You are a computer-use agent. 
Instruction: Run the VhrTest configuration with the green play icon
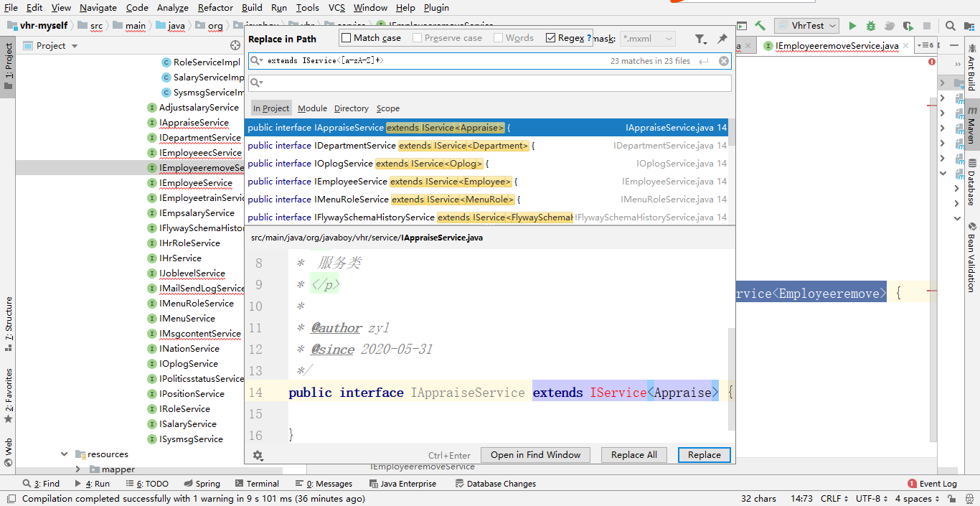click(852, 26)
